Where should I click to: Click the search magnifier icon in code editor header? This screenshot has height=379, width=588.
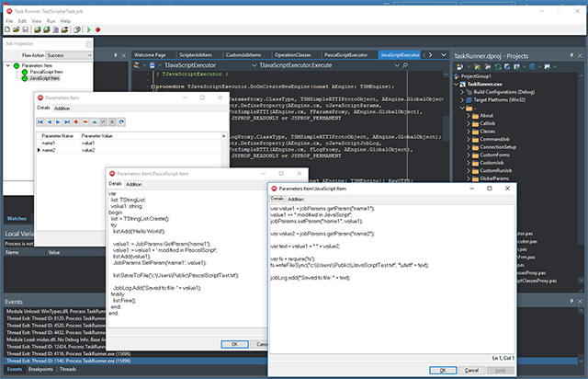pyautogui.click(x=405, y=65)
